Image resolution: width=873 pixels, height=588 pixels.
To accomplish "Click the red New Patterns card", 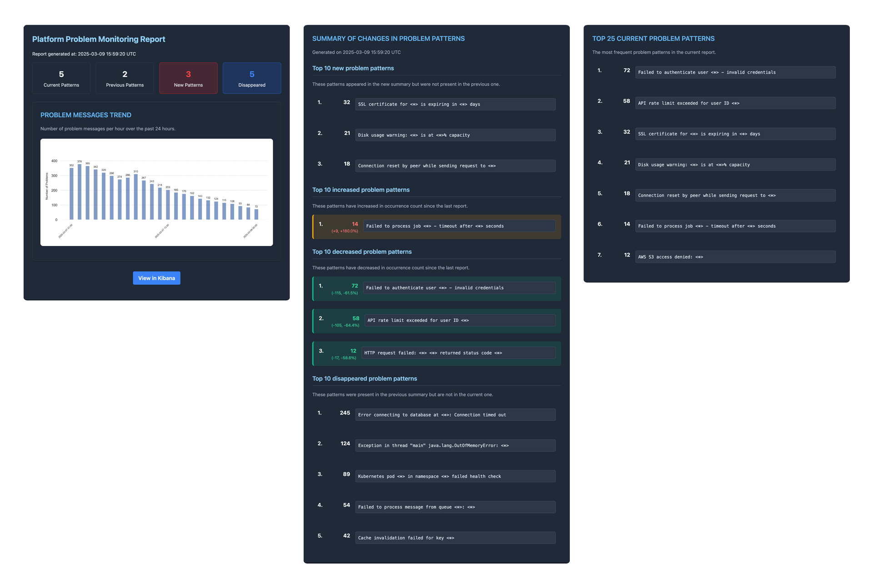I will pyautogui.click(x=188, y=78).
